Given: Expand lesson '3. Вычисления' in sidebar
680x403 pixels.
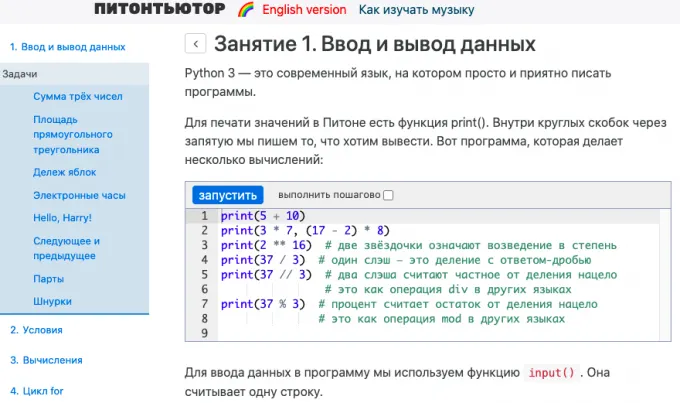Looking at the screenshot, I should point(46,360).
